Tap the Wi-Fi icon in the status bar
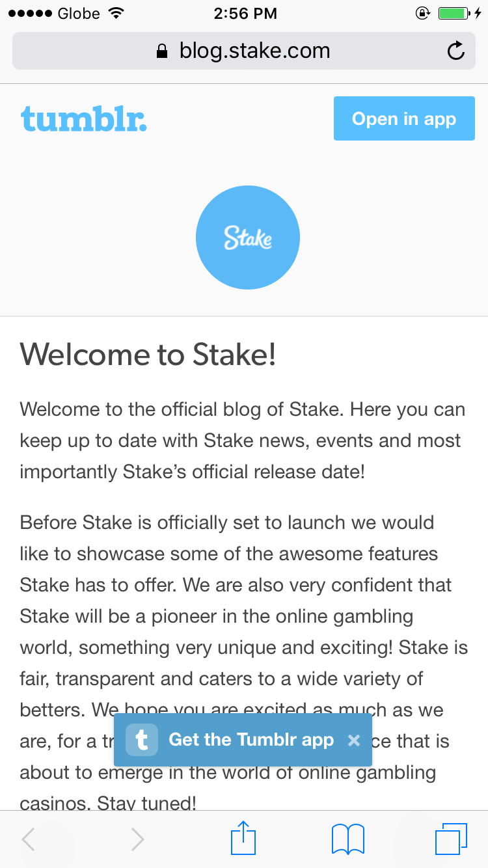 click(117, 13)
